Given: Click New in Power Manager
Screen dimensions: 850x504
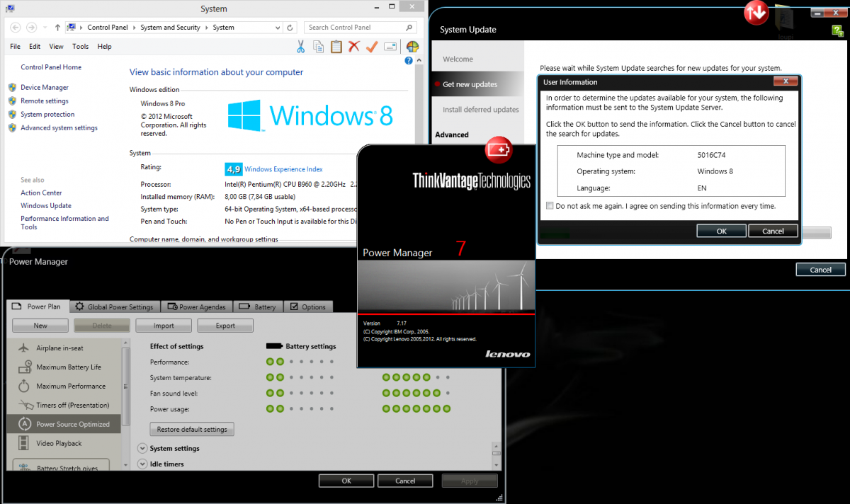Looking at the screenshot, I should pos(40,326).
